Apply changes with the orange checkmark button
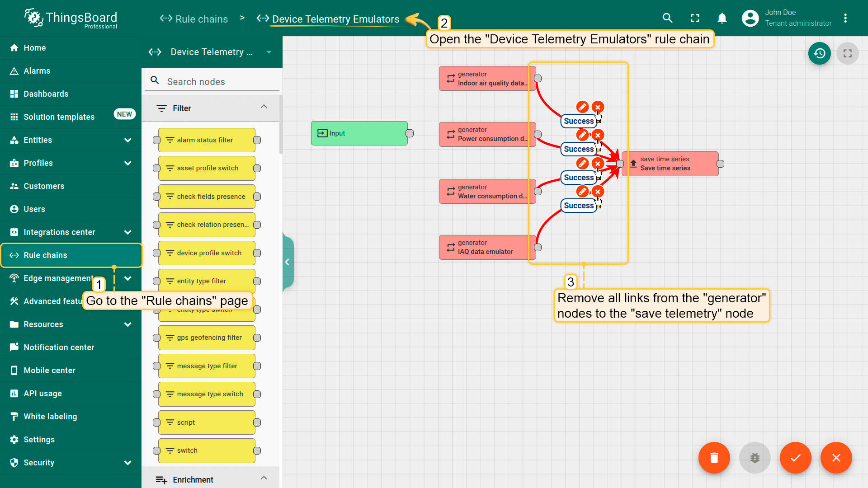 (795, 458)
